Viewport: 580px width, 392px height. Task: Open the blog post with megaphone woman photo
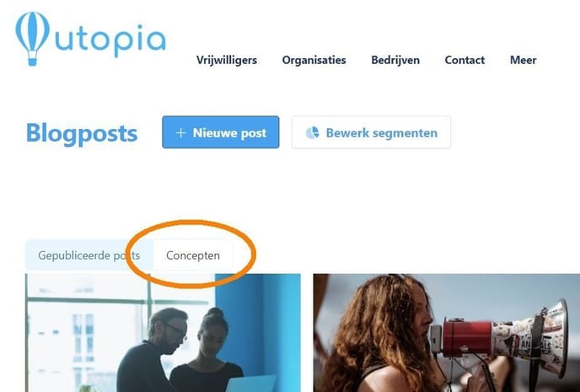pos(447,333)
